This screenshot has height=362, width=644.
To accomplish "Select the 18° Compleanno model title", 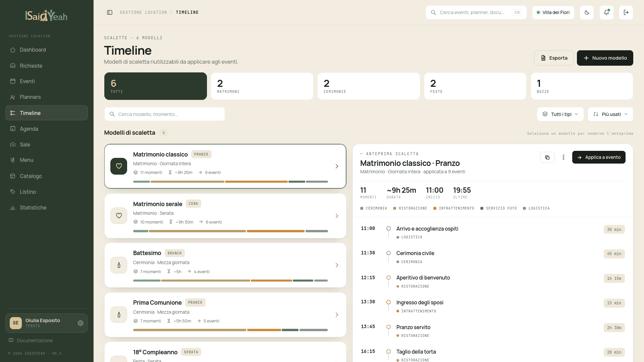I will click(x=155, y=352).
